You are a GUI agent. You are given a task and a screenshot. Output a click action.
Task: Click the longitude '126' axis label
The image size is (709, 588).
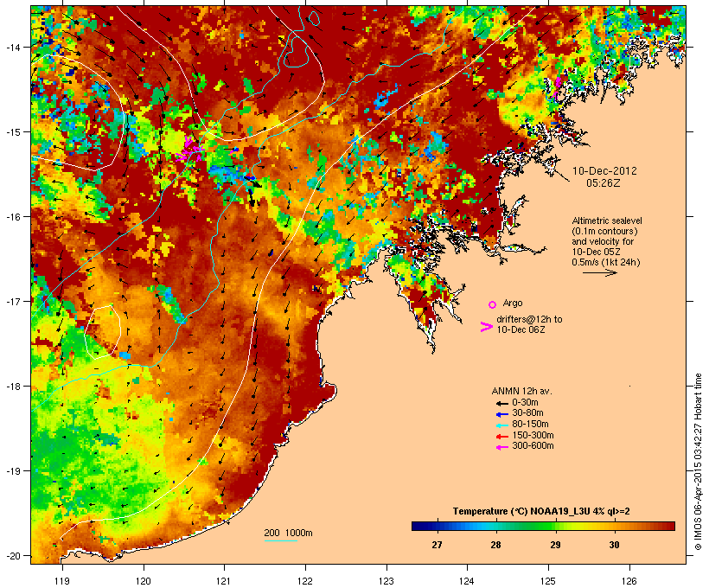(629, 581)
